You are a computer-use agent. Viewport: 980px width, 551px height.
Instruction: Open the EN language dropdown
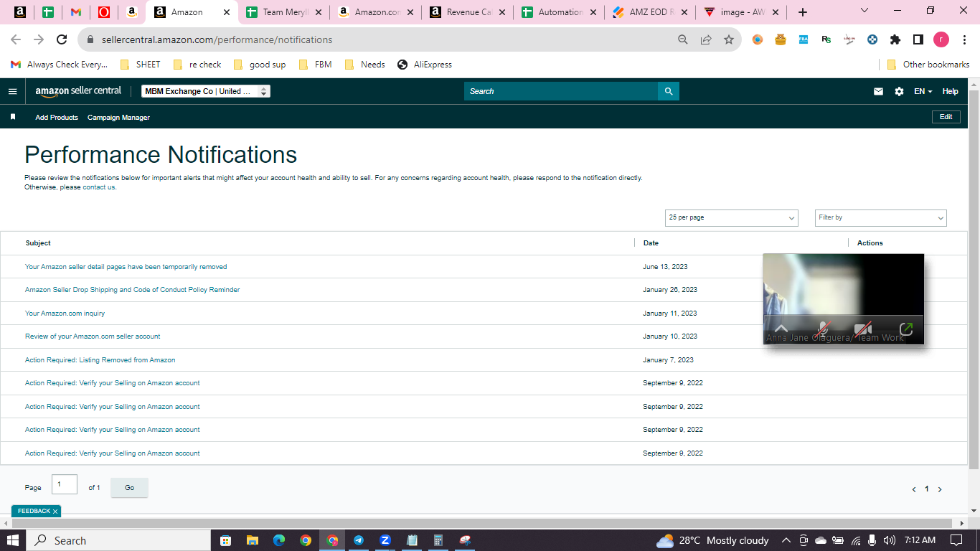(x=923, y=91)
